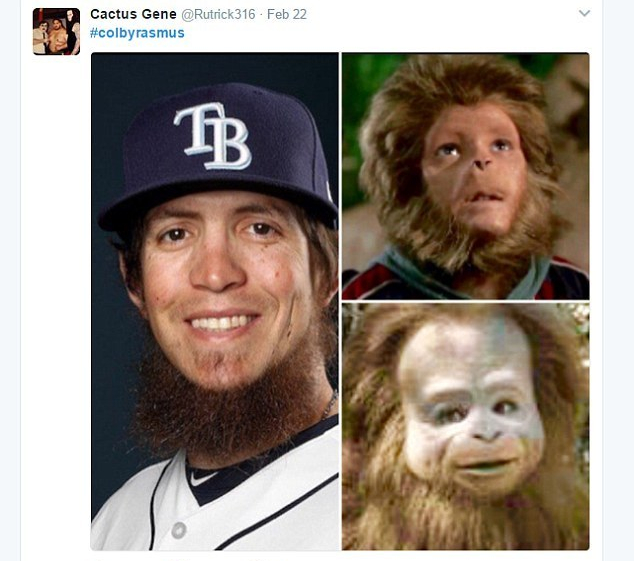634x561 pixels.
Task: Enlarge the baseball player photo with TB cap
Action: coord(215,301)
